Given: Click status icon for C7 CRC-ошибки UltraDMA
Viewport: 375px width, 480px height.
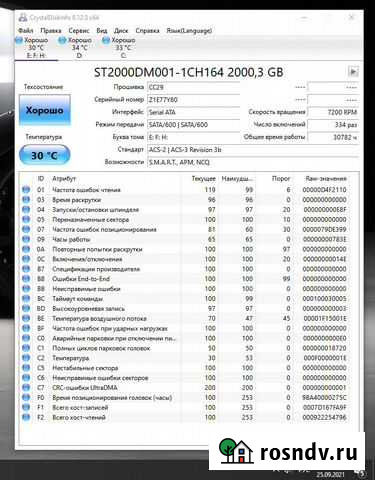Looking at the screenshot, I should tap(26, 388).
